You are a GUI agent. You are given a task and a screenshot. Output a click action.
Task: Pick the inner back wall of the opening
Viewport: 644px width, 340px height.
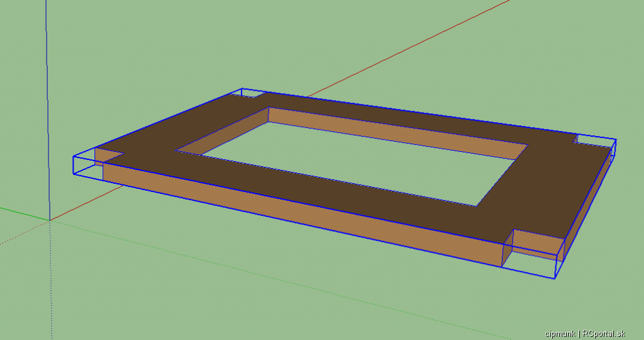point(397,133)
